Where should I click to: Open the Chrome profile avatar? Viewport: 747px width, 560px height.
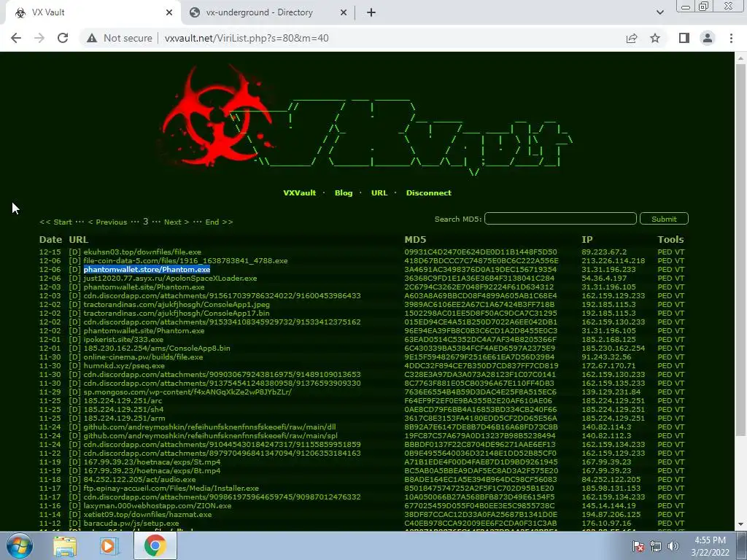(708, 38)
